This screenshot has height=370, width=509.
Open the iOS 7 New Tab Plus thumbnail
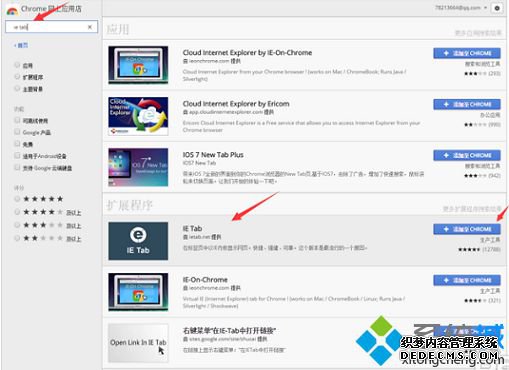pos(138,167)
